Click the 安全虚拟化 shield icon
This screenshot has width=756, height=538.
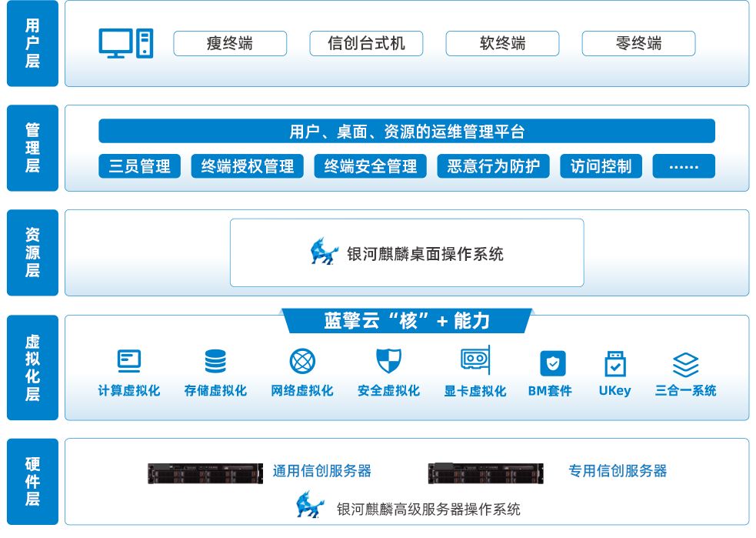pos(388,361)
